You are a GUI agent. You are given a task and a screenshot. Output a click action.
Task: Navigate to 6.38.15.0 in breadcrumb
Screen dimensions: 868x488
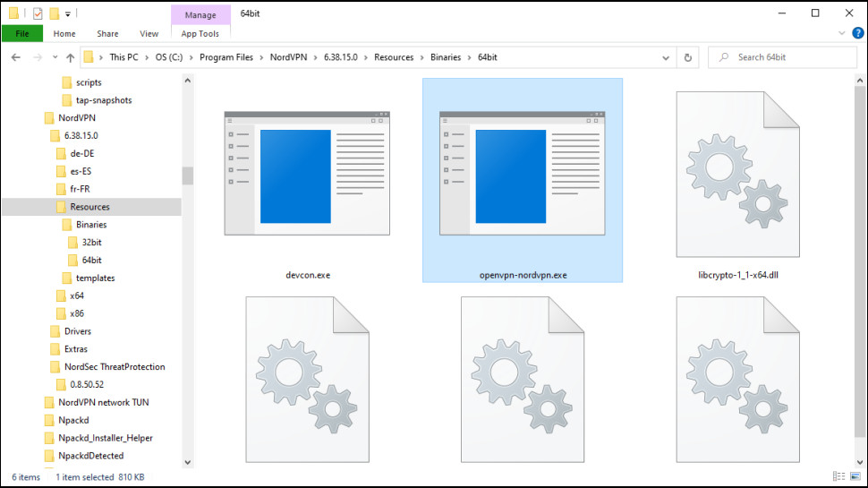340,57
